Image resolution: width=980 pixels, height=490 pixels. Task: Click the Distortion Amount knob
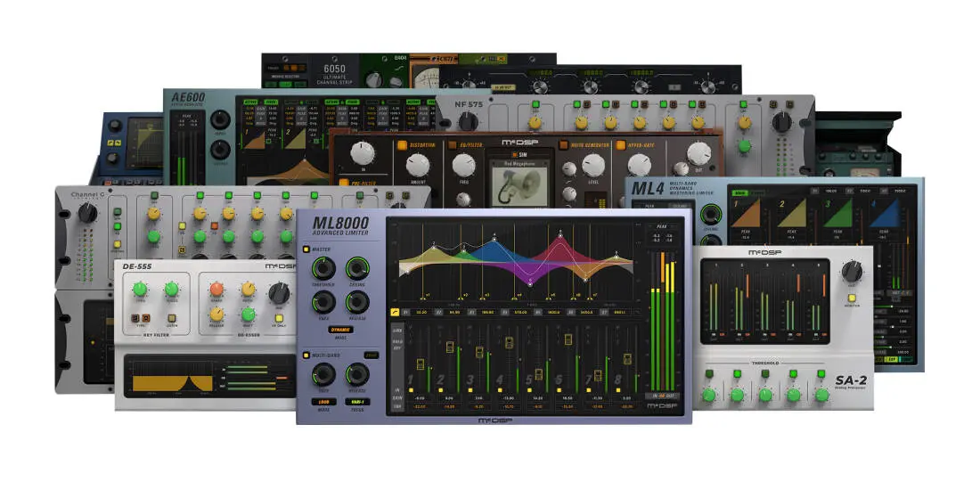coord(417,165)
